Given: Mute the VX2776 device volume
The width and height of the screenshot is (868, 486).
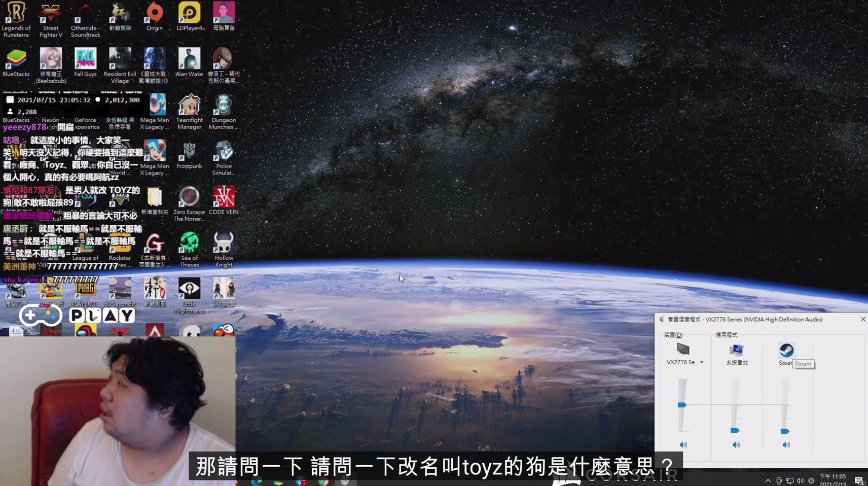Looking at the screenshot, I should tap(683, 445).
